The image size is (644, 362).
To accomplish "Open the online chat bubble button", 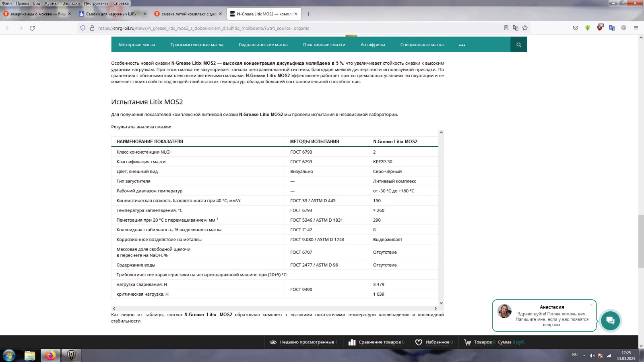I will tap(610, 321).
